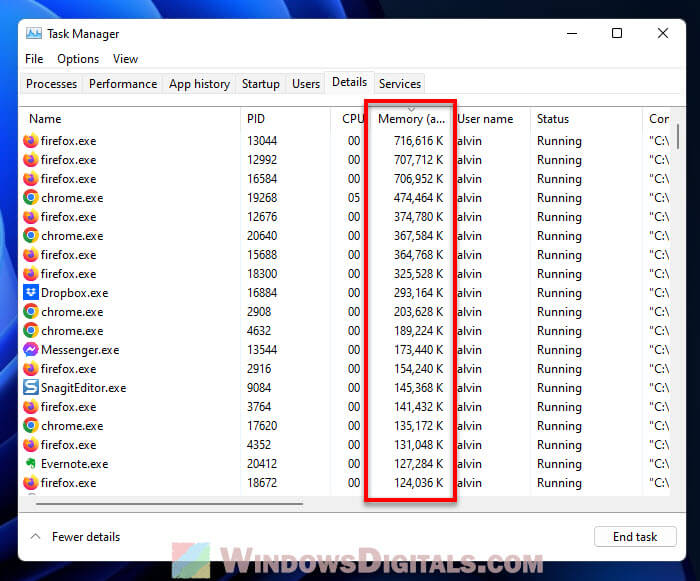700x581 pixels.
Task: Click the vertical scrollbar thumb
Action: pyautogui.click(x=678, y=137)
